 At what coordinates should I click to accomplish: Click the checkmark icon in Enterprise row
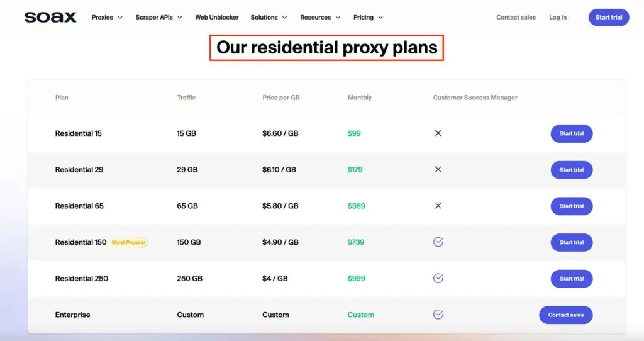pyautogui.click(x=438, y=315)
